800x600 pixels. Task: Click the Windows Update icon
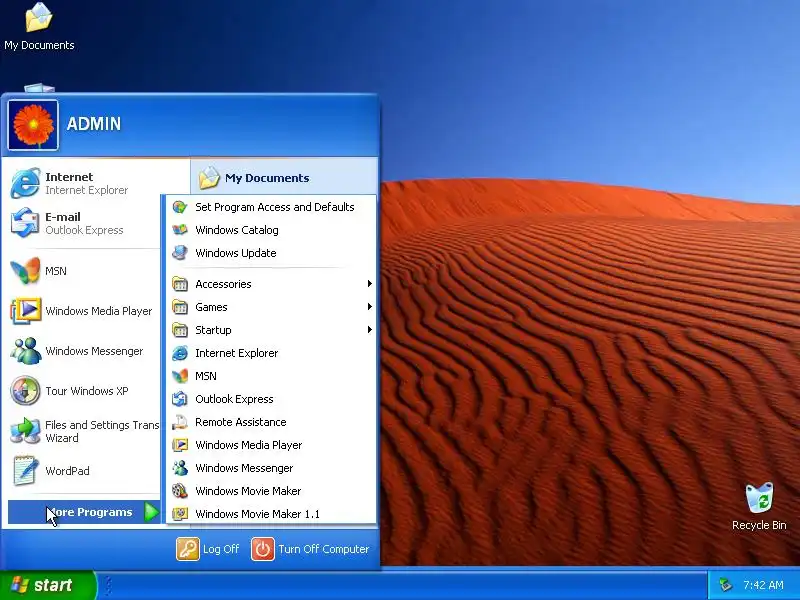pyautogui.click(x=180, y=253)
